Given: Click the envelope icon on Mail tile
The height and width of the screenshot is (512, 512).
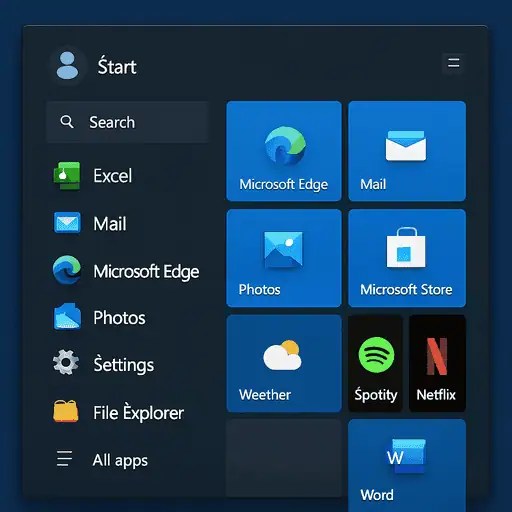Looking at the screenshot, I should click(x=406, y=146).
